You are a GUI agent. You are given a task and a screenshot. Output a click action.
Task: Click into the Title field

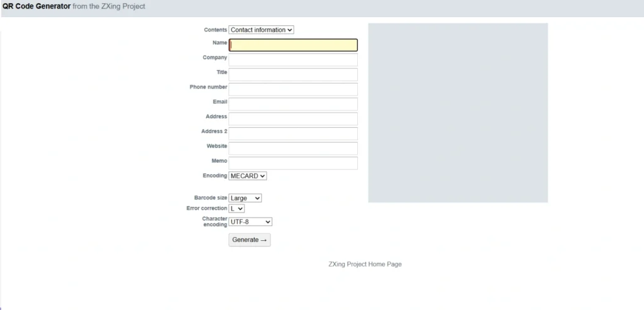click(293, 75)
